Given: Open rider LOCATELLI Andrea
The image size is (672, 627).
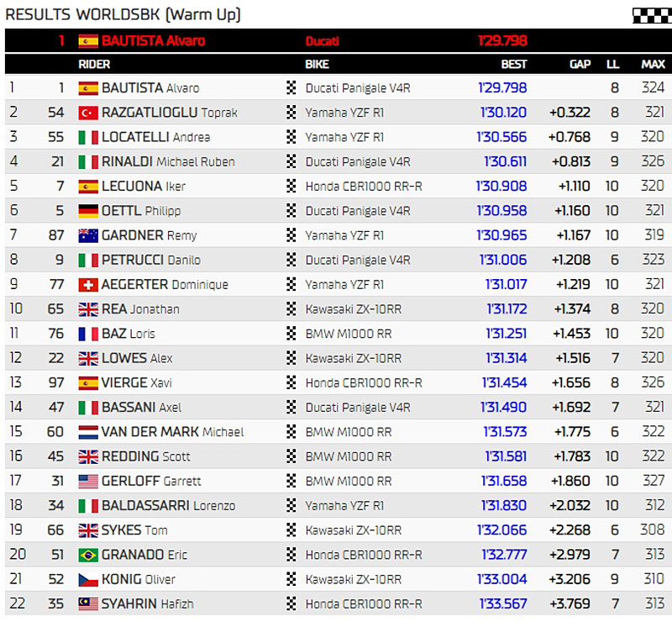Looking at the screenshot, I should [x=155, y=137].
